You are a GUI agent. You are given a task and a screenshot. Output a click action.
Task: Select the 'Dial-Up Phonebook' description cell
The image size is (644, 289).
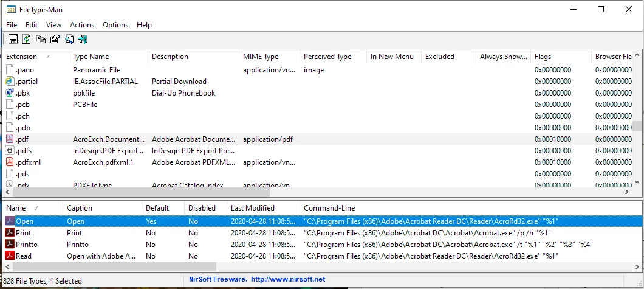(x=183, y=93)
